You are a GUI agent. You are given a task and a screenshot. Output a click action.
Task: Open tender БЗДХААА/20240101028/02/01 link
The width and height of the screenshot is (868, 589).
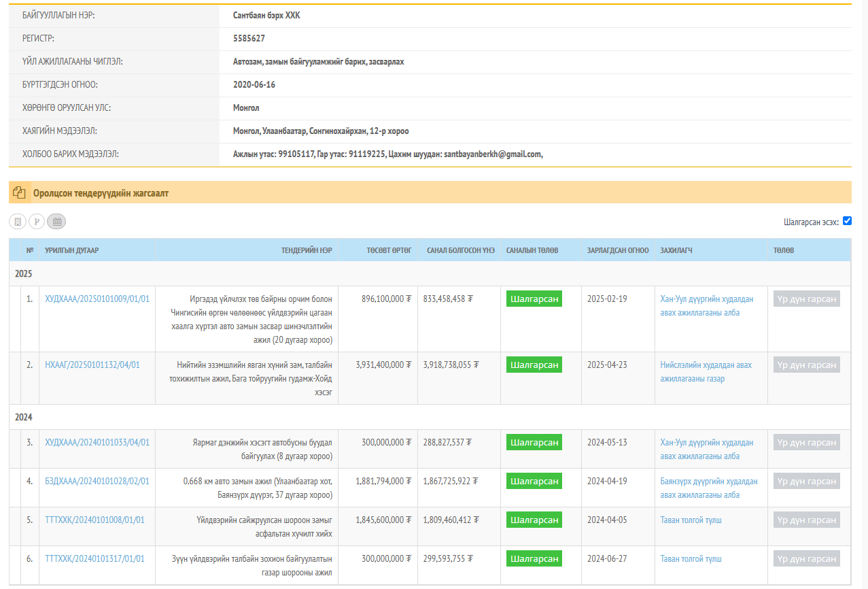[97, 481]
